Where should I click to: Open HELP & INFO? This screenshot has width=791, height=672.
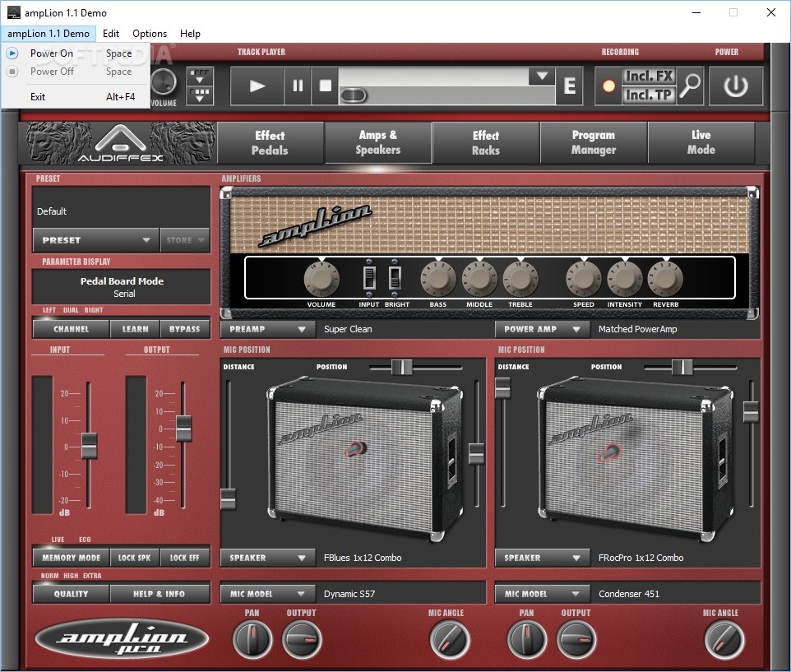160,594
